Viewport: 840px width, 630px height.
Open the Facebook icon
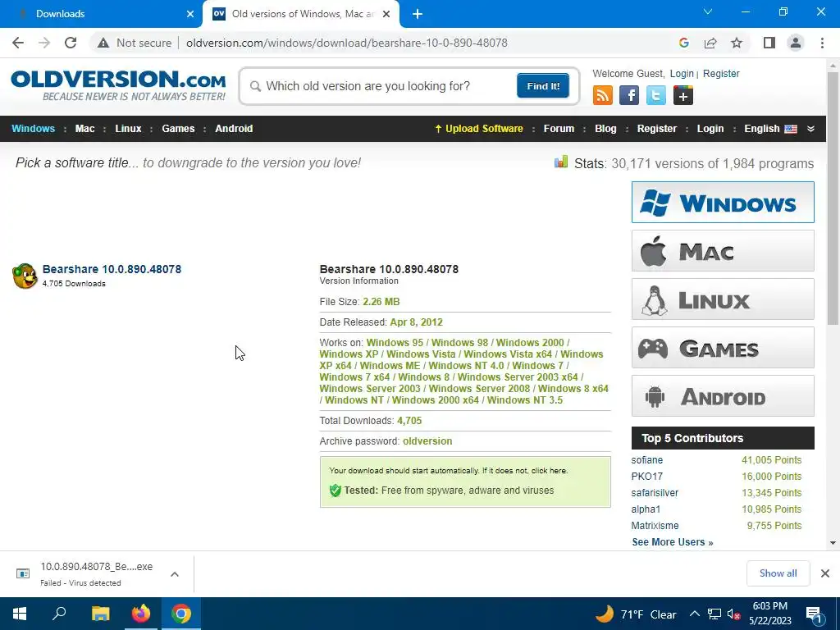[629, 95]
